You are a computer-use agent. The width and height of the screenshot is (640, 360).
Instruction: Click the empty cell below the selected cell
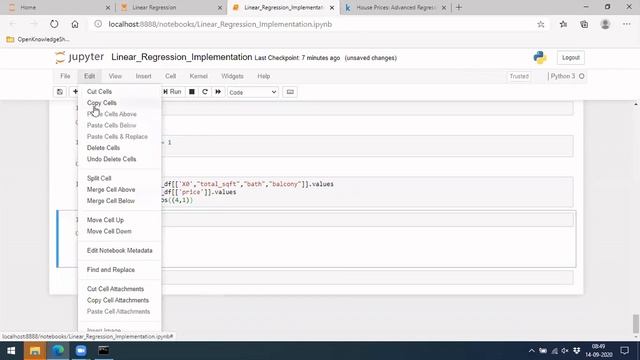367,278
